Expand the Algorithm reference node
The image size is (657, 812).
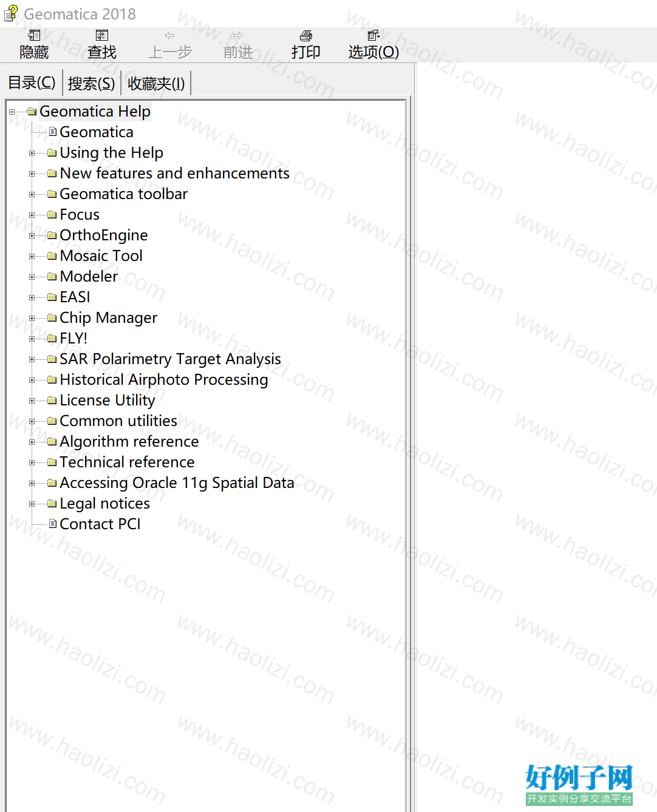[x=32, y=442]
